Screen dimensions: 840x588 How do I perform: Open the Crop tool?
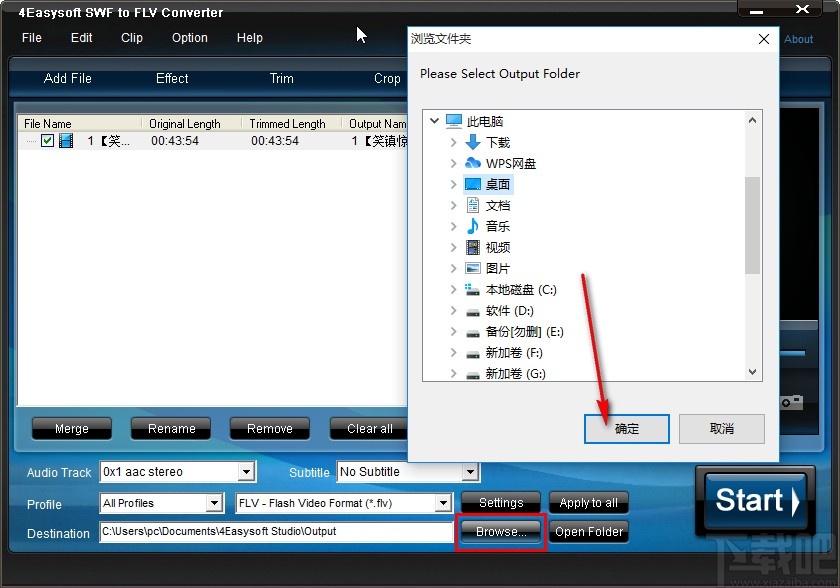pyautogui.click(x=387, y=78)
